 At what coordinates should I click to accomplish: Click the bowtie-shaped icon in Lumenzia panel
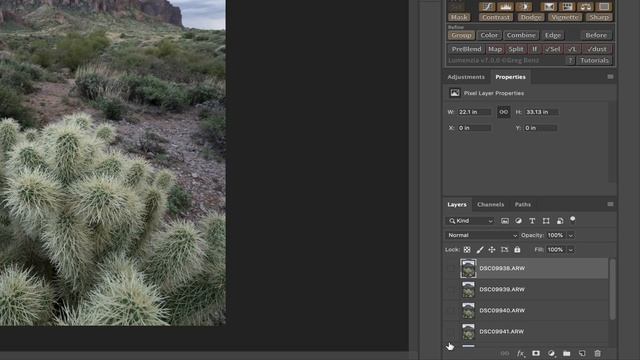tap(549, 7)
